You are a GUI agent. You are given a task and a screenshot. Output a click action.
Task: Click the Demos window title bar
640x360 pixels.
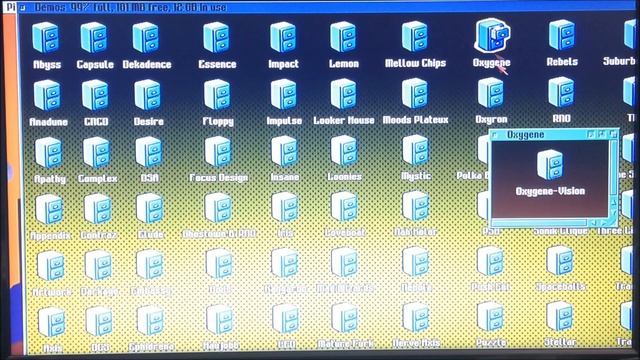tap(327, 7)
